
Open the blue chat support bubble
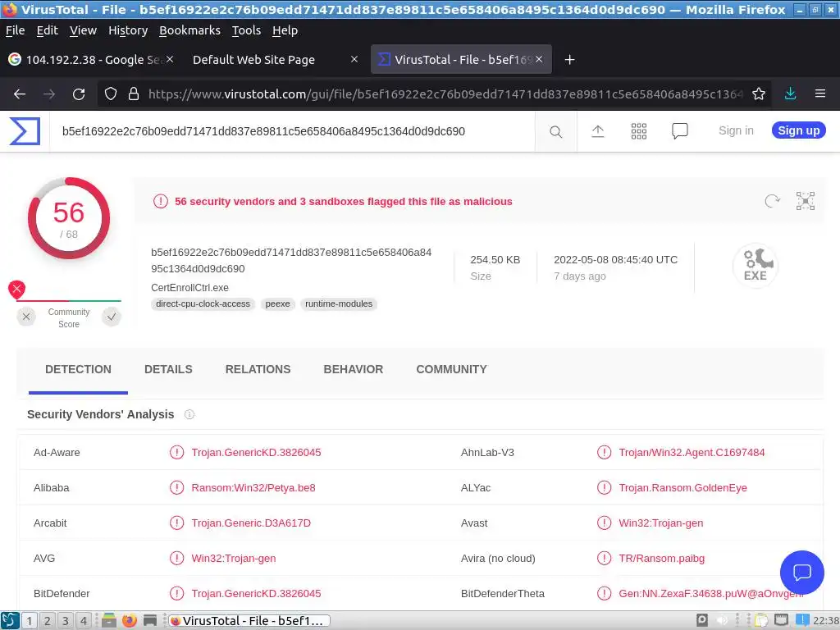click(801, 572)
